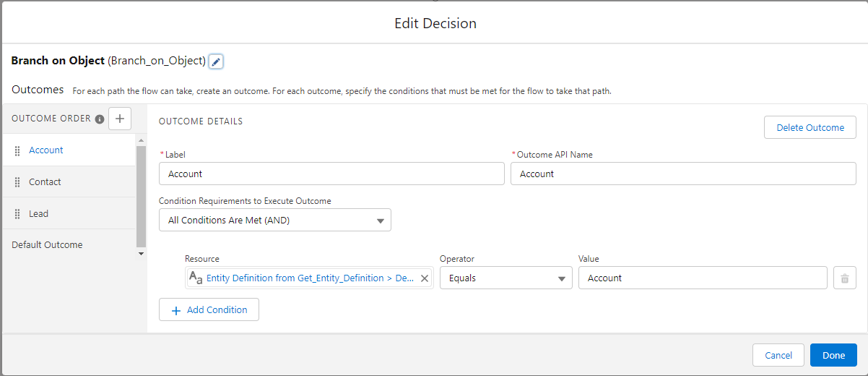This screenshot has width=868, height=376.
Task: Click the Delete Outcome button
Action: pos(810,127)
